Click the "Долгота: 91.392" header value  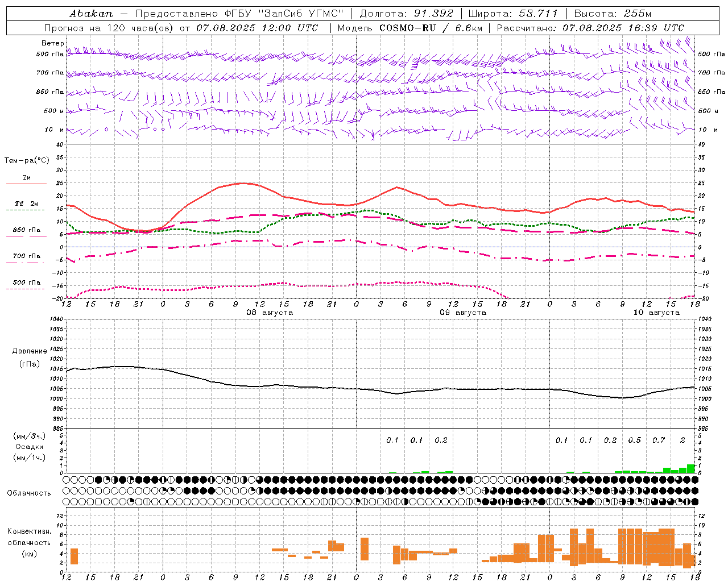407,14
